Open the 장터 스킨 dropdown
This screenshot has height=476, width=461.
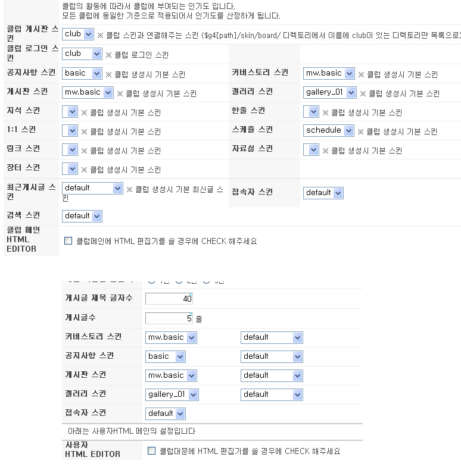point(70,169)
